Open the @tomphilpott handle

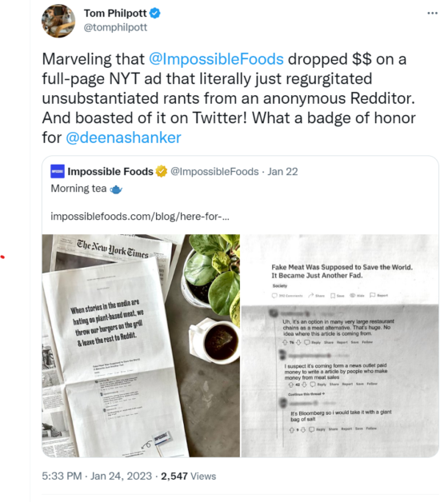coord(115,27)
